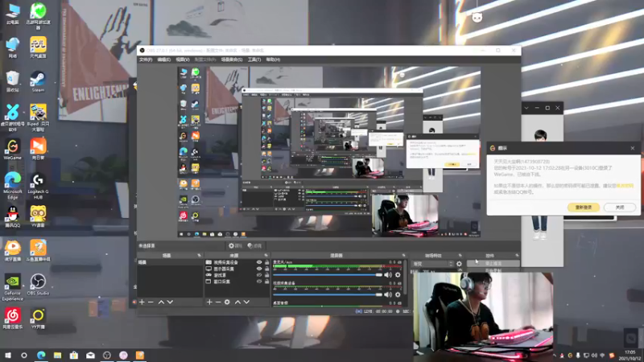Open GeForce Experience desktop icon

pyautogui.click(x=12, y=287)
